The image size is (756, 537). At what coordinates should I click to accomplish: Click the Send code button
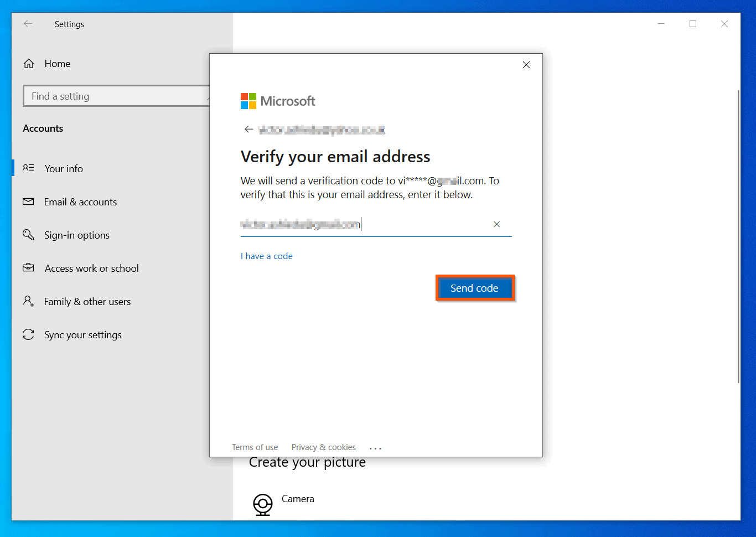(475, 288)
